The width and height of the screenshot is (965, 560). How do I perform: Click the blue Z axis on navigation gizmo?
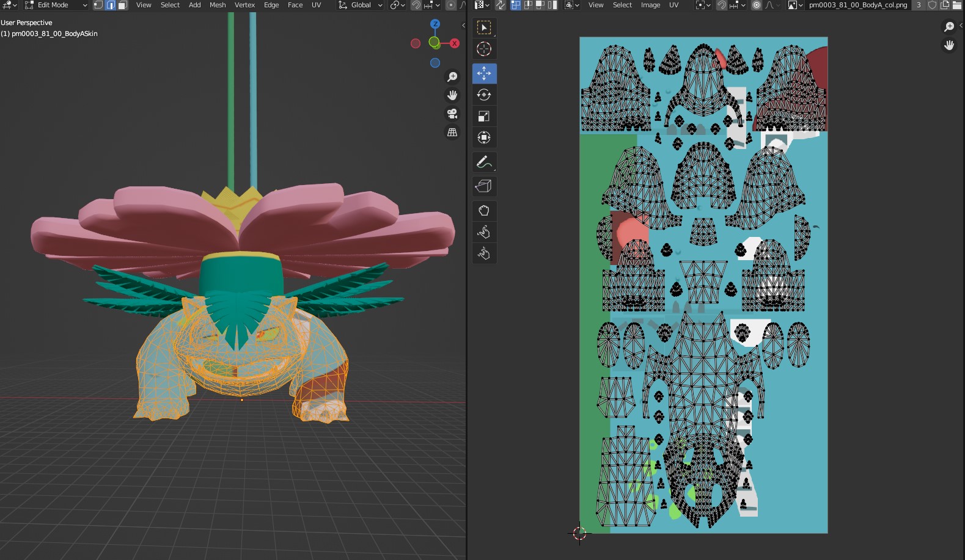435,24
